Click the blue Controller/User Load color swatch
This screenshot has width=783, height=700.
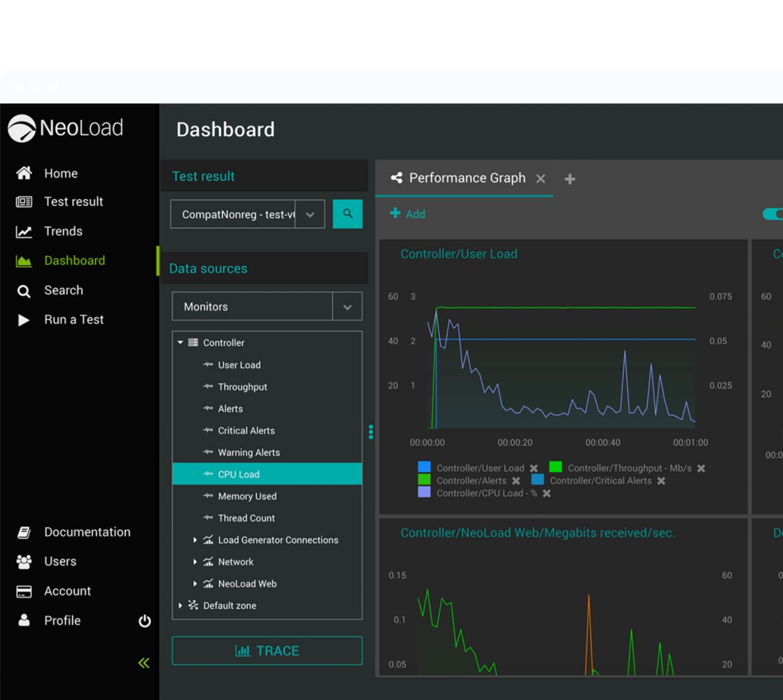pos(424,468)
